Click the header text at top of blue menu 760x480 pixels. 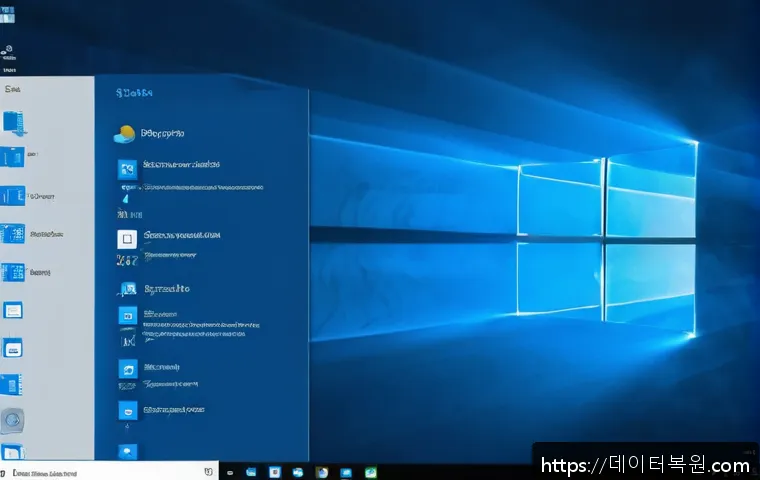[133, 93]
